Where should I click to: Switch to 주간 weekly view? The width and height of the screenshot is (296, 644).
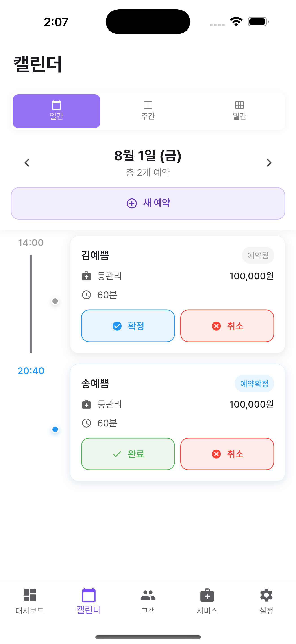148,111
